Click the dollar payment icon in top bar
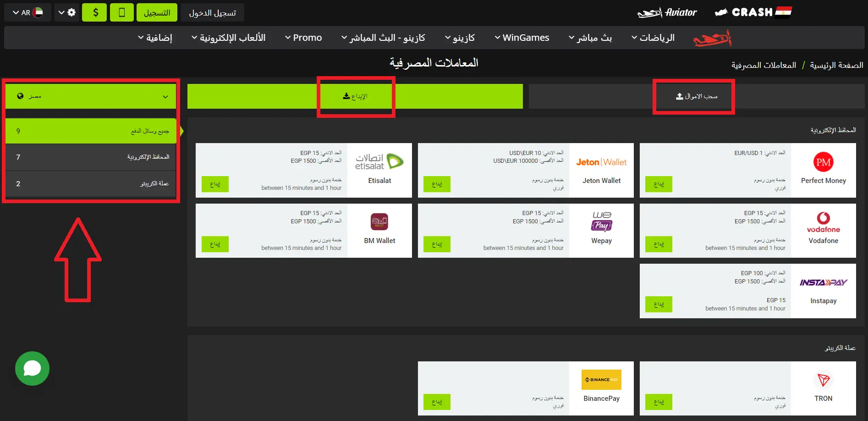Viewport: 868px width, 421px height. 94,12
